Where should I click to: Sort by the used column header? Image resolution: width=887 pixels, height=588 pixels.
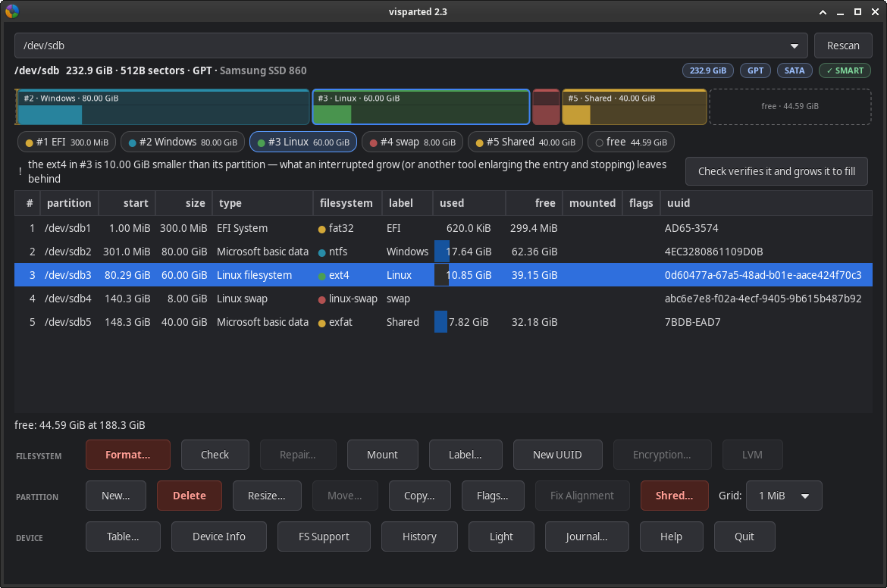(469, 203)
